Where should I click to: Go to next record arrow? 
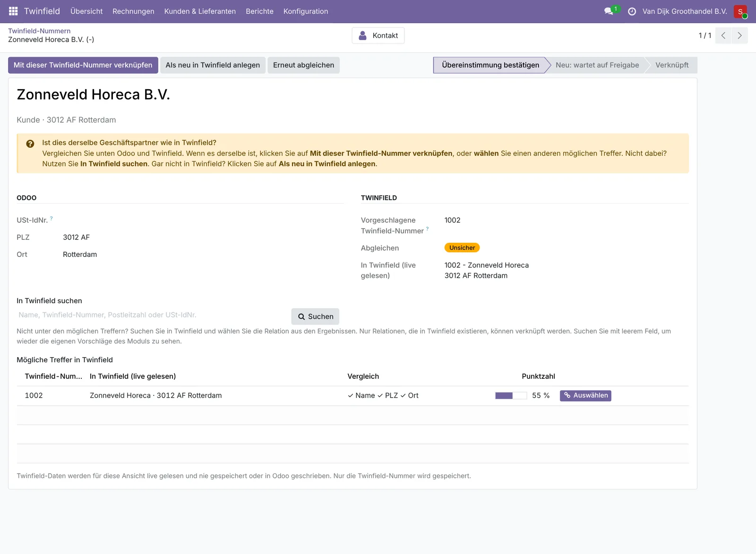(x=740, y=35)
